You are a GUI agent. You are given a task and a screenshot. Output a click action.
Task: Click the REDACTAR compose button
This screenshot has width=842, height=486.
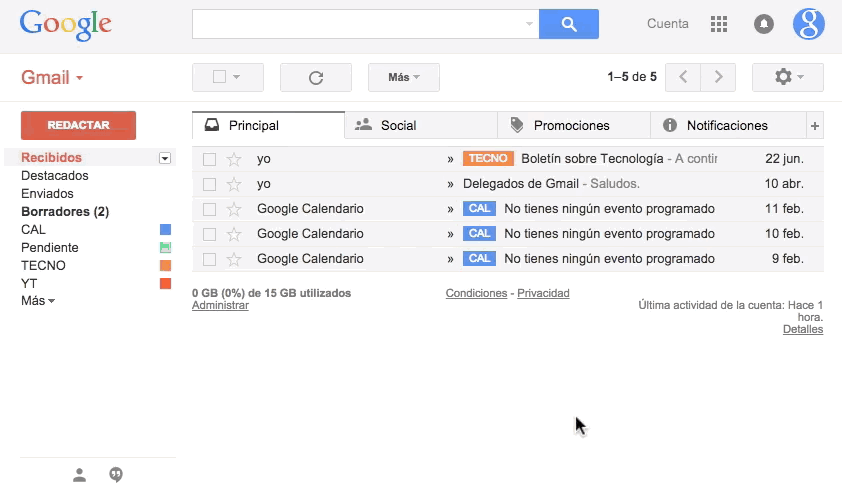point(78,125)
